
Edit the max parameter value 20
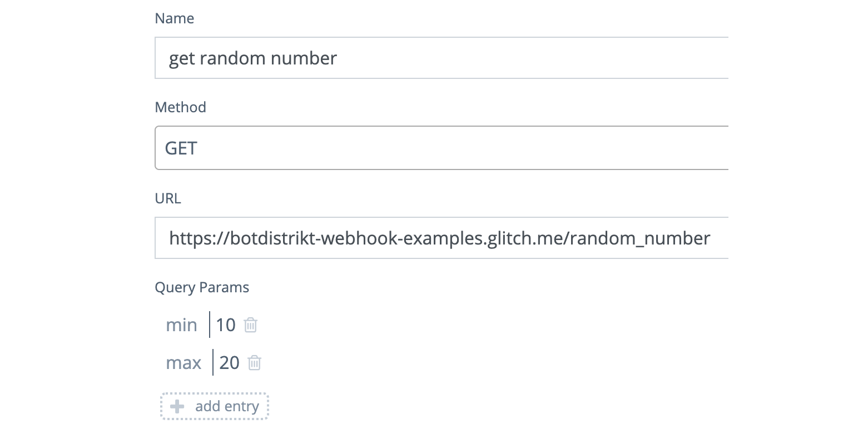tap(230, 363)
